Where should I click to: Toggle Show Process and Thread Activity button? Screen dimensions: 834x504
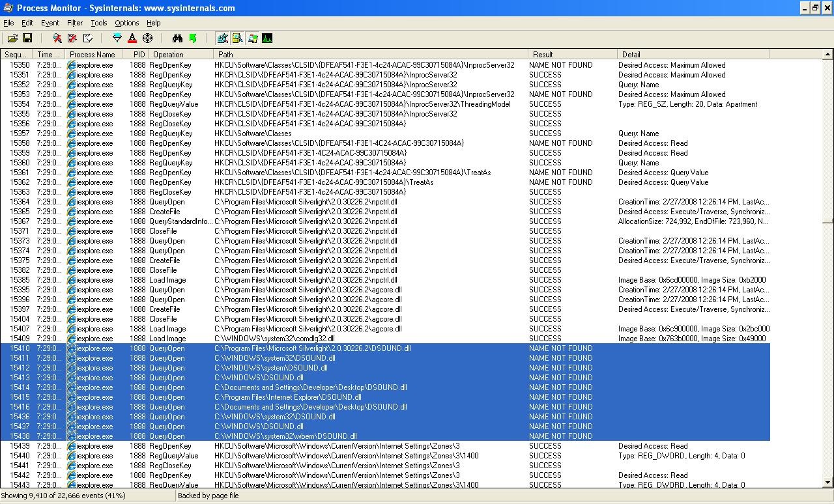point(252,38)
